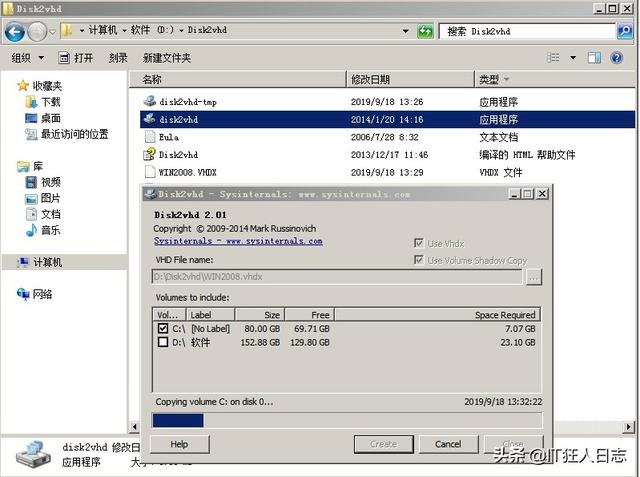
Task: Expand 计算机 breadcrumb dropdown arrow
Action: click(x=124, y=30)
